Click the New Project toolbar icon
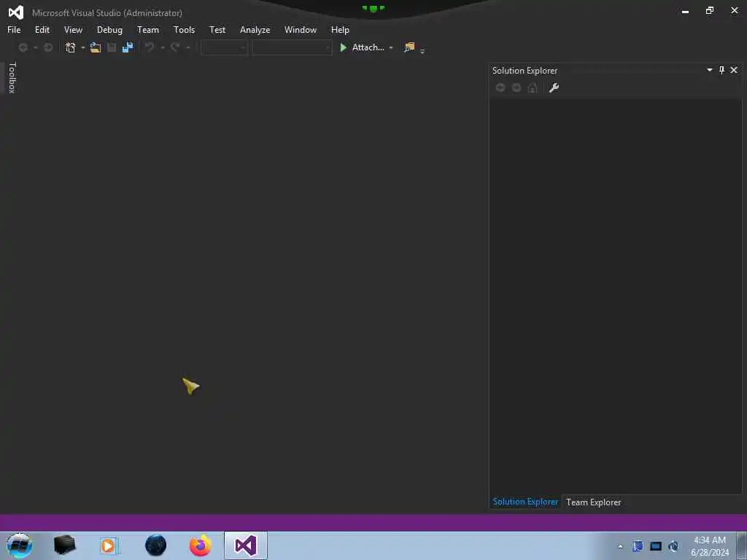 (x=71, y=47)
